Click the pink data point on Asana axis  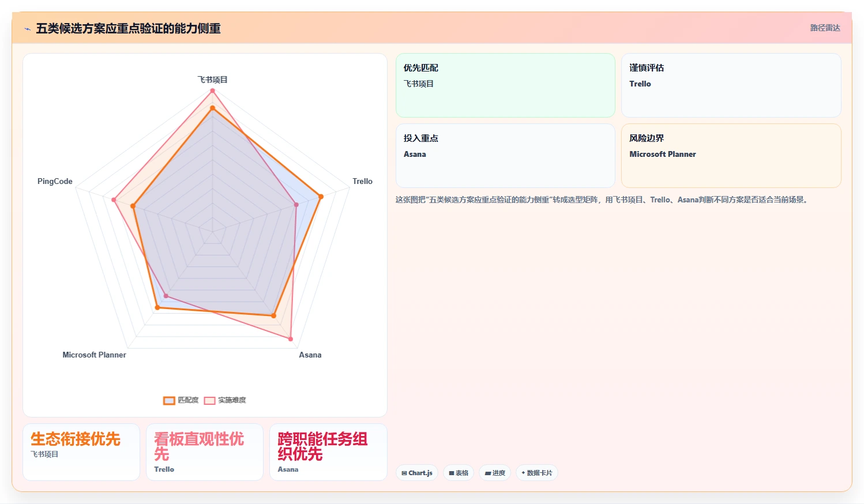pyautogui.click(x=290, y=339)
